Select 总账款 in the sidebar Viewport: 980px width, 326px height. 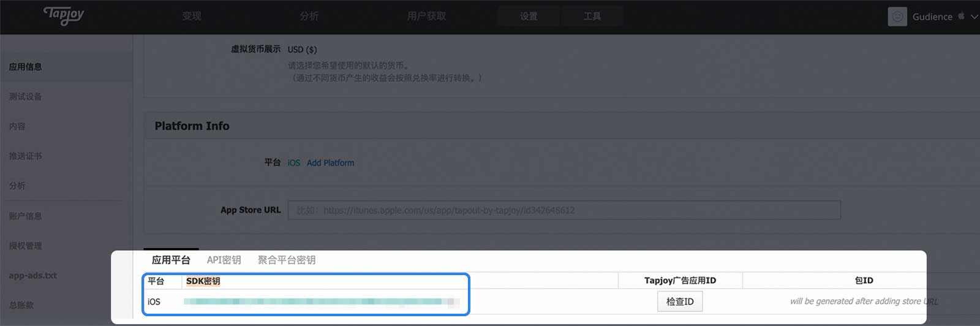(21, 305)
